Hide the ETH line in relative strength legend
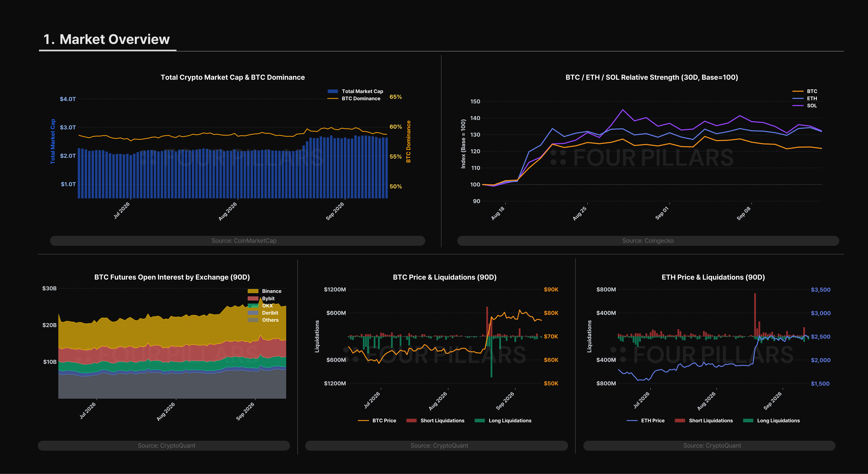The width and height of the screenshot is (868, 474). coord(804,98)
